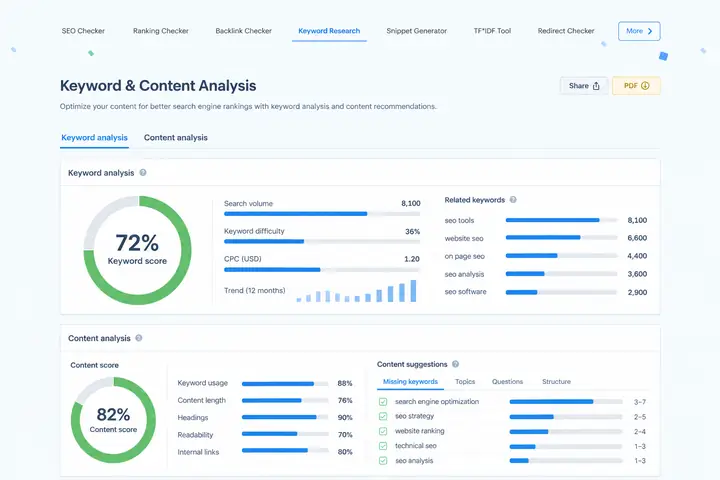Open help icon beside Content analysis heading
720x480 pixels.
click(x=139, y=338)
